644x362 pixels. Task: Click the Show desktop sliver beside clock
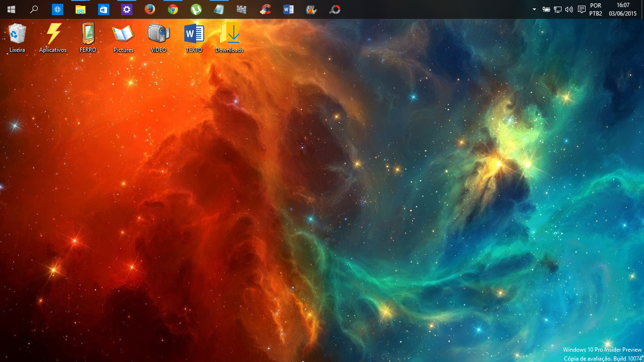pos(642,9)
